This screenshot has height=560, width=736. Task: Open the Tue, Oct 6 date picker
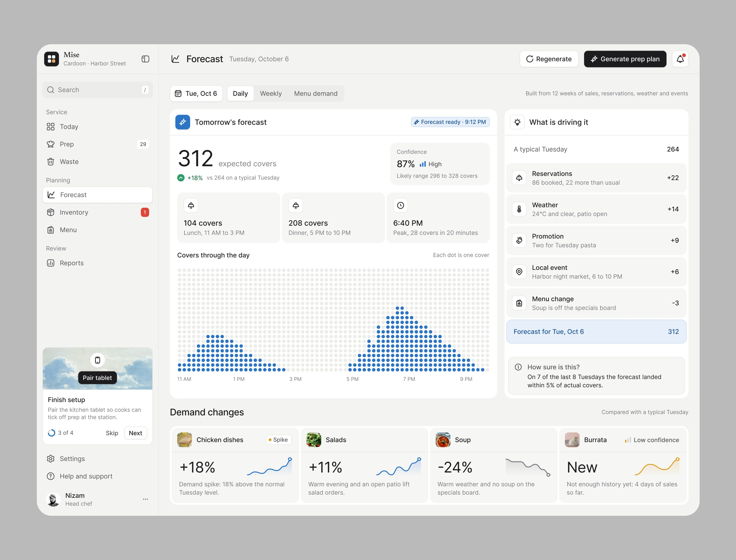(x=196, y=94)
